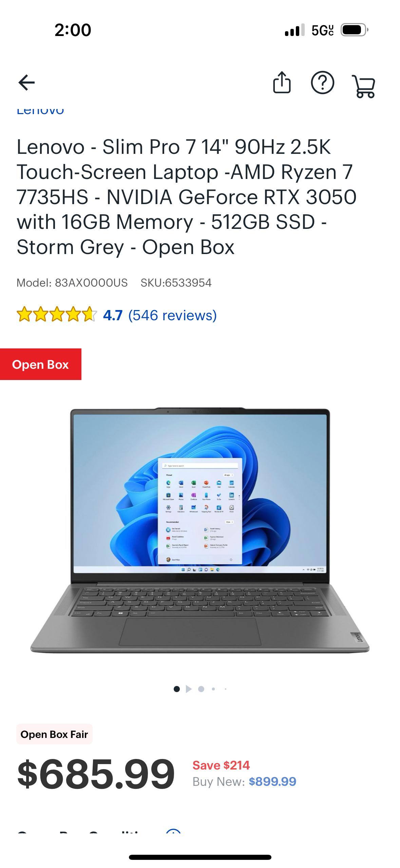Viewport: 400px width, 868px height.
Task: Select the first carousel page dot
Action: tap(176, 689)
